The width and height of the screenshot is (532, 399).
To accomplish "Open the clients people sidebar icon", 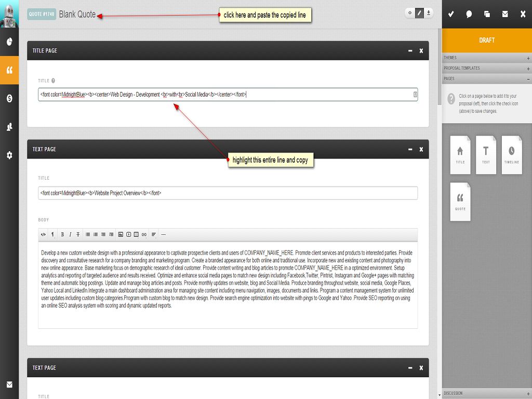I will tap(9, 127).
